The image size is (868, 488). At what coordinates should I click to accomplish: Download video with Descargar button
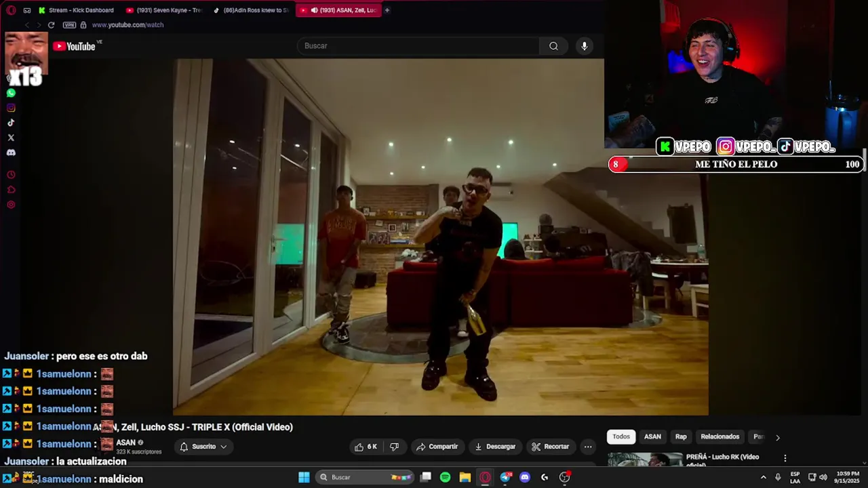click(495, 447)
